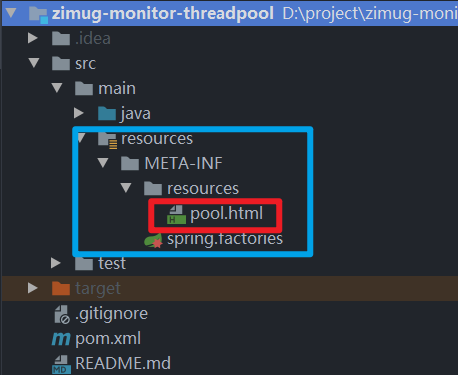Viewport: 458px width, 375px height.
Task: Click the orange target folder icon
Action: [61, 289]
